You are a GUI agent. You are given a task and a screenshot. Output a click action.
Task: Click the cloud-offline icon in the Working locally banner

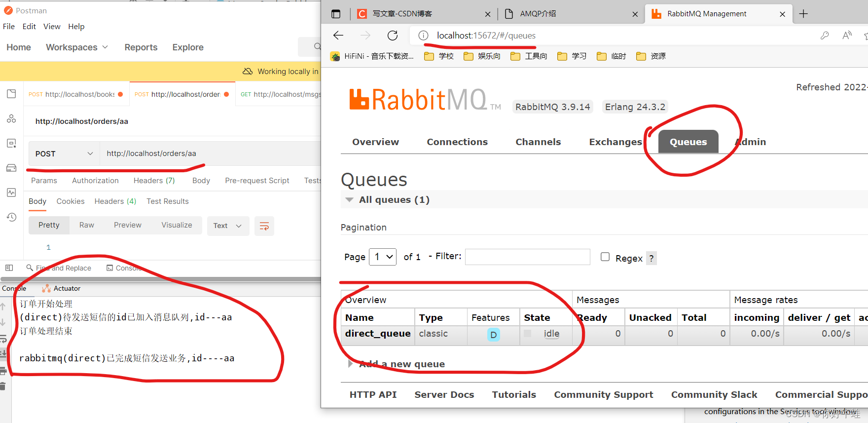coord(248,72)
